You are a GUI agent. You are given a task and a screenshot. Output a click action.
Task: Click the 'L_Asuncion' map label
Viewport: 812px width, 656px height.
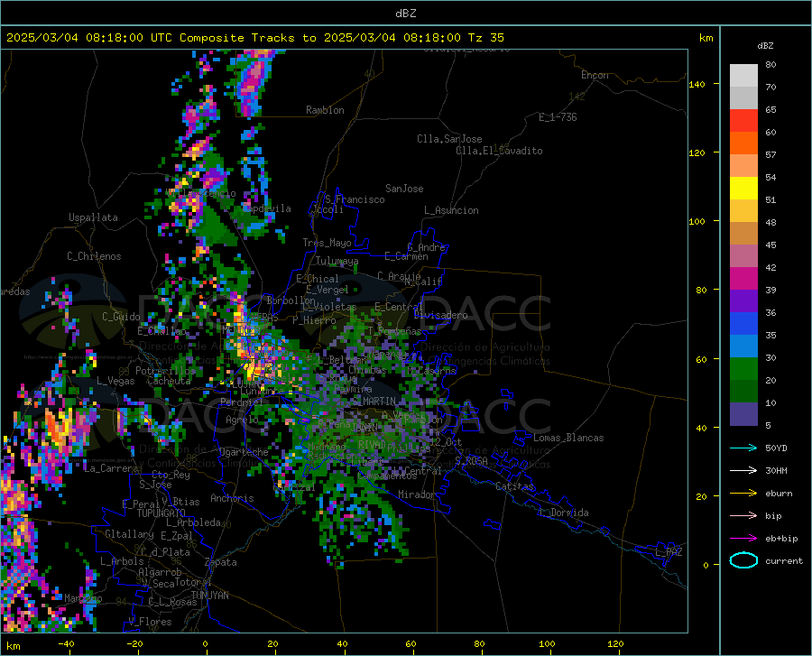(451, 211)
